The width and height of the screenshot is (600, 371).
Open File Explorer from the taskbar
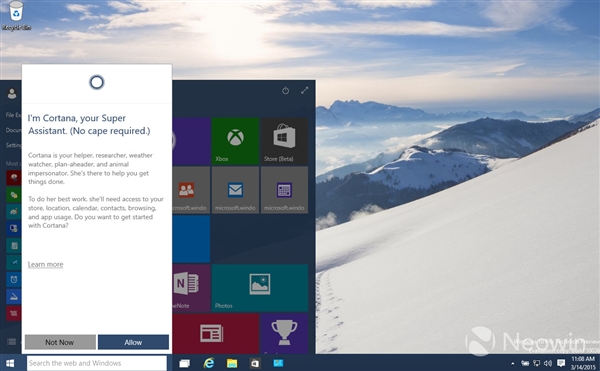pyautogui.click(x=232, y=363)
